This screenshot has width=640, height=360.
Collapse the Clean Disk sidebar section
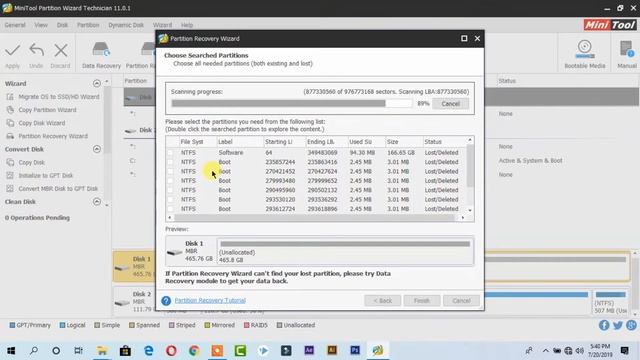click(x=97, y=202)
